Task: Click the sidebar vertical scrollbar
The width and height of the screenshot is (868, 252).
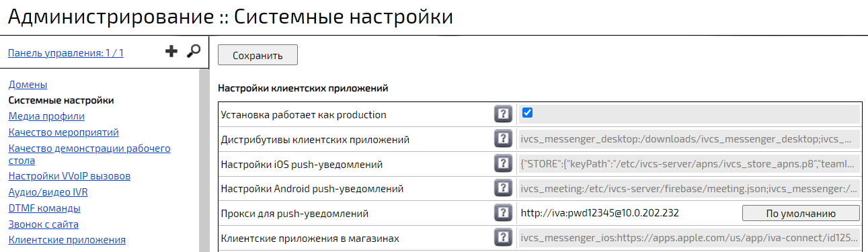Action: [x=204, y=160]
